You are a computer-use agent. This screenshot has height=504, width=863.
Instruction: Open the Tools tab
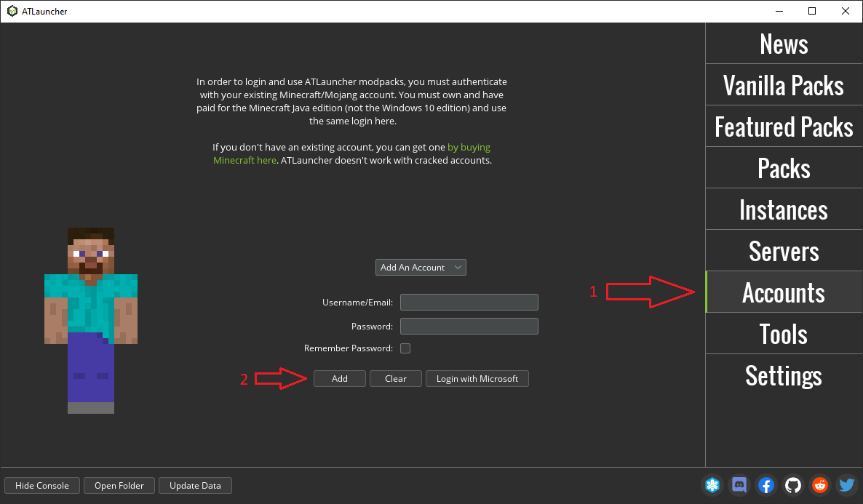tap(784, 333)
